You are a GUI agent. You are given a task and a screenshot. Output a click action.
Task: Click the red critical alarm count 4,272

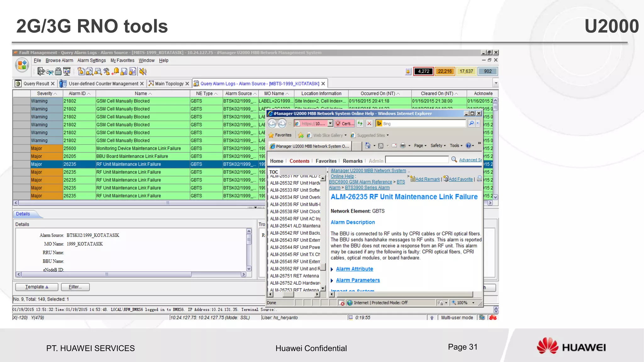423,71
